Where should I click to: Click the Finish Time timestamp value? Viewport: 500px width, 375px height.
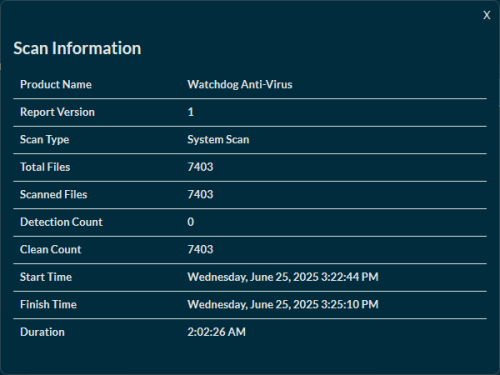point(283,304)
